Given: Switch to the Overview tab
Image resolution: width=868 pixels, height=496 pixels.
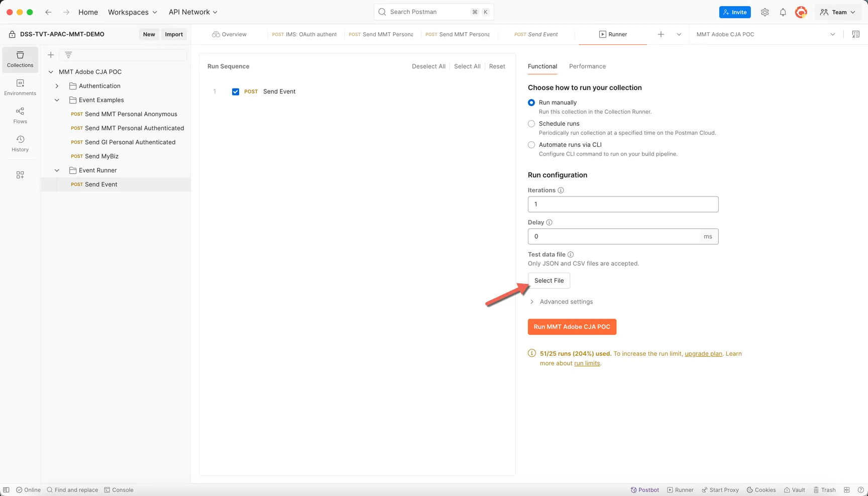Looking at the screenshot, I should tap(229, 34).
